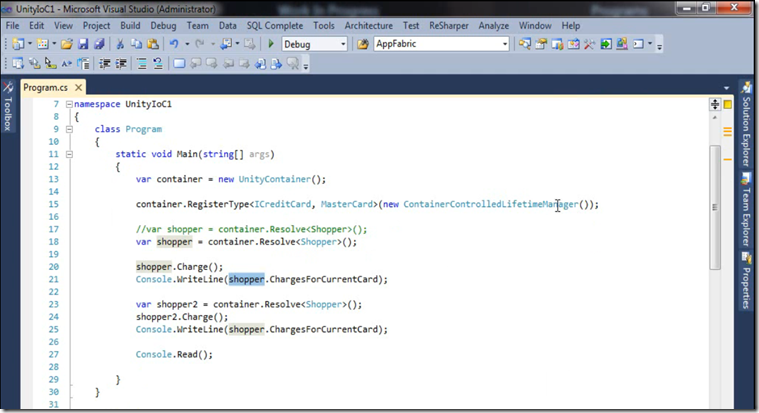Image resolution: width=759 pixels, height=413 pixels.
Task: Open the SQL Complete menu
Action: coord(275,26)
